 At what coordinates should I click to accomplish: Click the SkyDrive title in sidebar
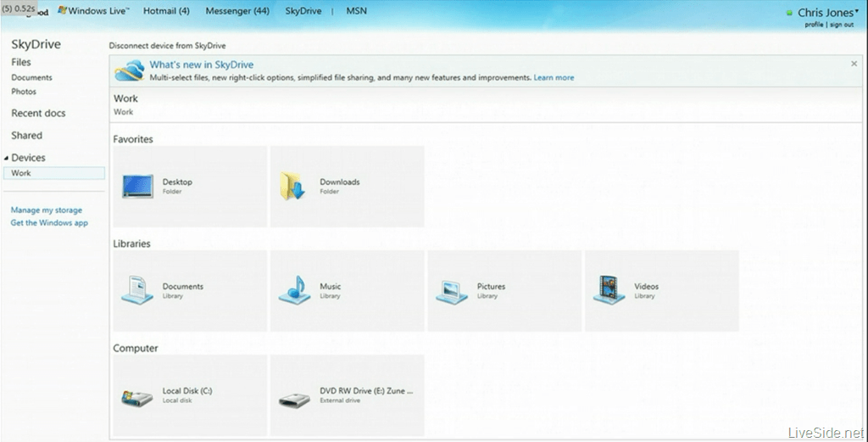36,44
